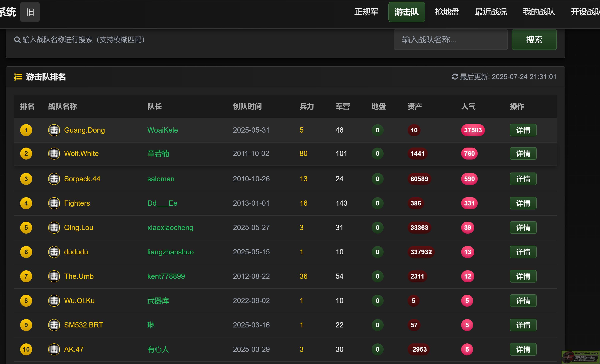Screen dimensions: 600x364
Task: Click the The.Umb team emblem icon
Action: (54, 276)
